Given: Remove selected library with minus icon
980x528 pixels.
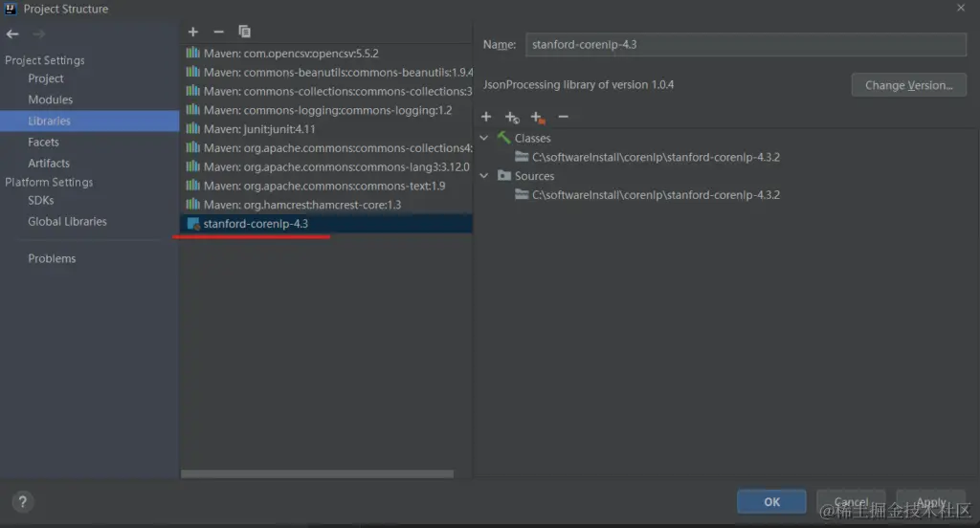Looking at the screenshot, I should point(218,32).
